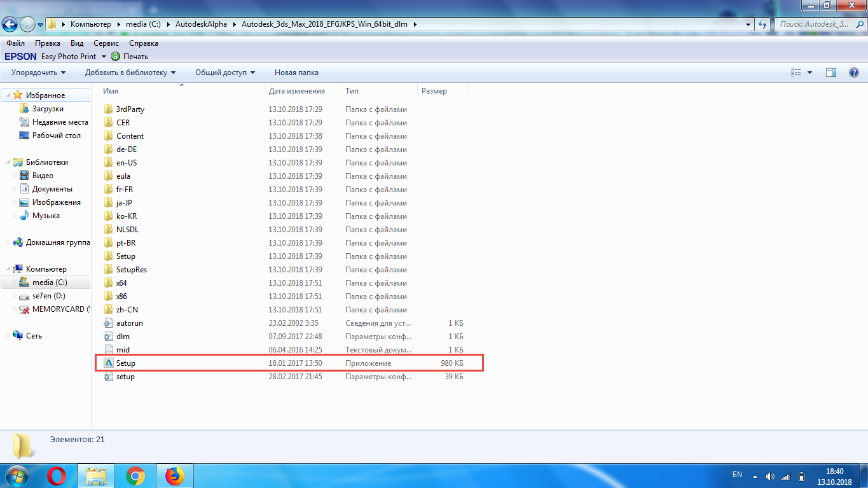Screen dimensions: 868x488
Task: Open the address bar history dropdown
Action: pos(747,25)
